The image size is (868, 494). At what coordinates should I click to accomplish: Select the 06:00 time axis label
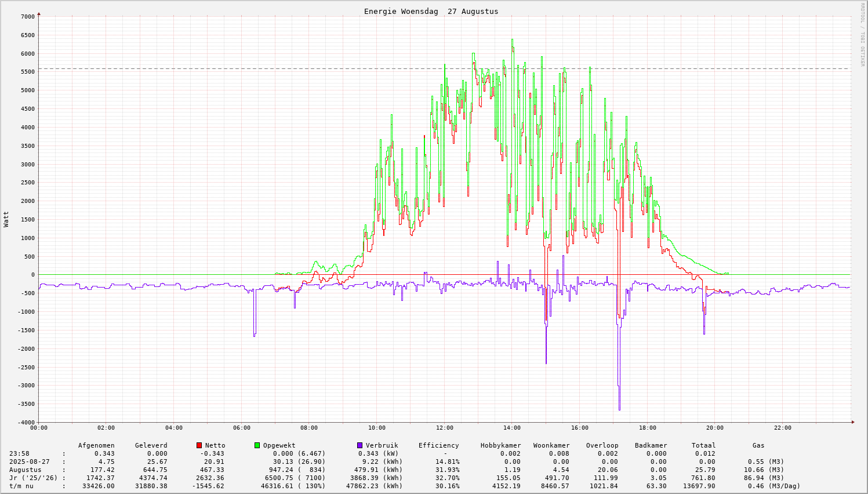click(x=241, y=428)
